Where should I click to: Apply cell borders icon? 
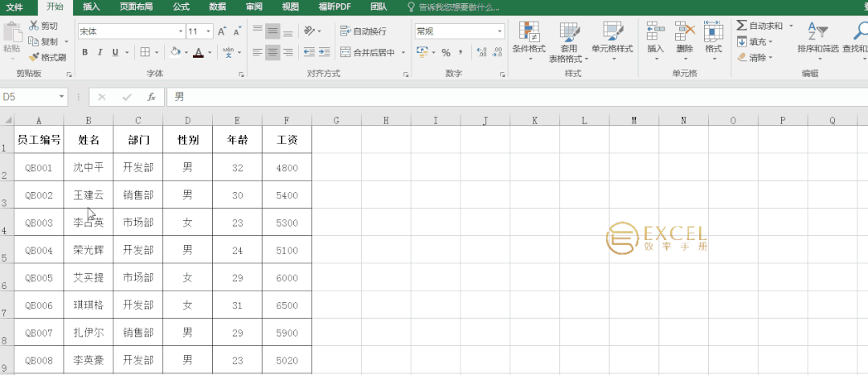coord(145,52)
